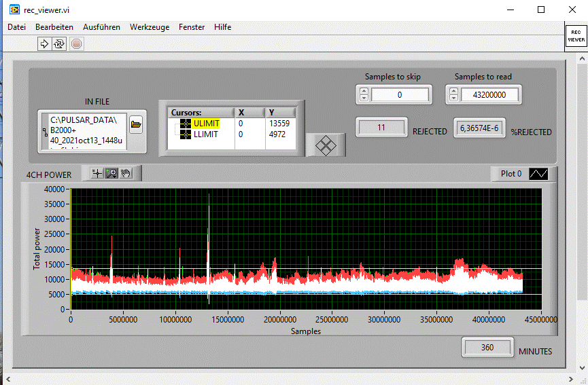Click the path type glyph beside IN FILE
This screenshot has height=385, width=588.
45,132
